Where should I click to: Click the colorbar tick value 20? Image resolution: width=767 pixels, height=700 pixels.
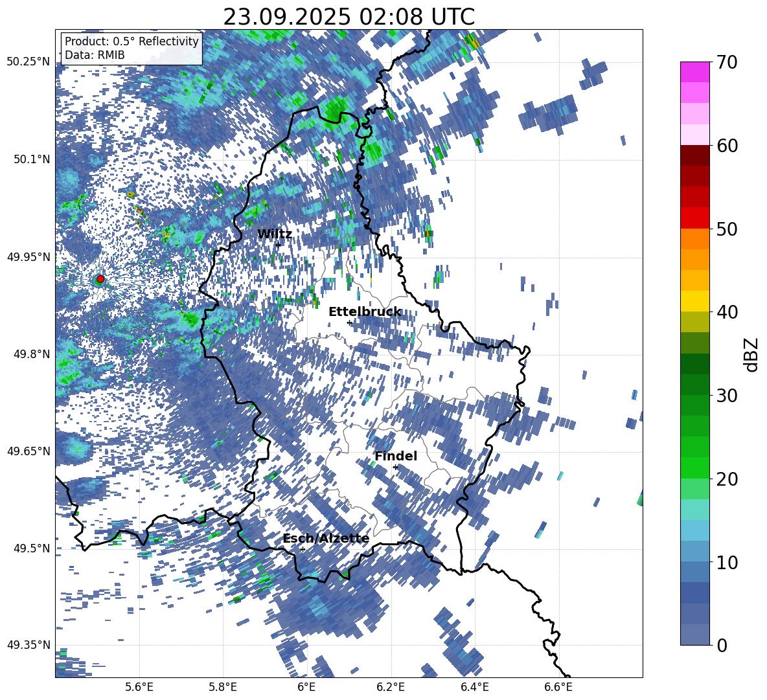pos(727,479)
